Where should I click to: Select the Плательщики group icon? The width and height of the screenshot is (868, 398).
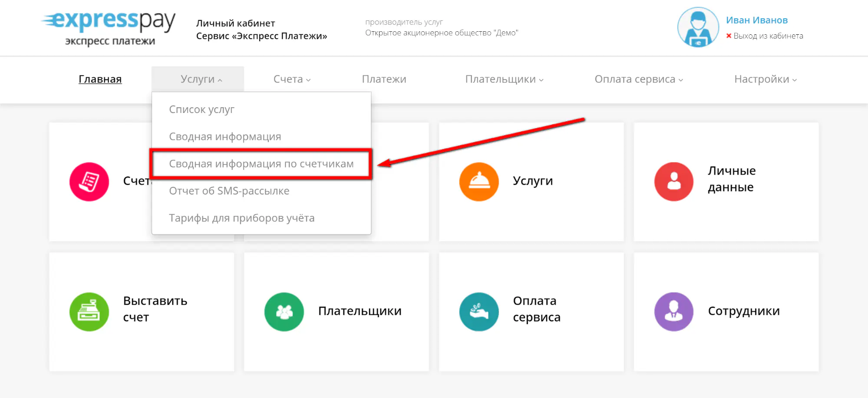coord(284,311)
